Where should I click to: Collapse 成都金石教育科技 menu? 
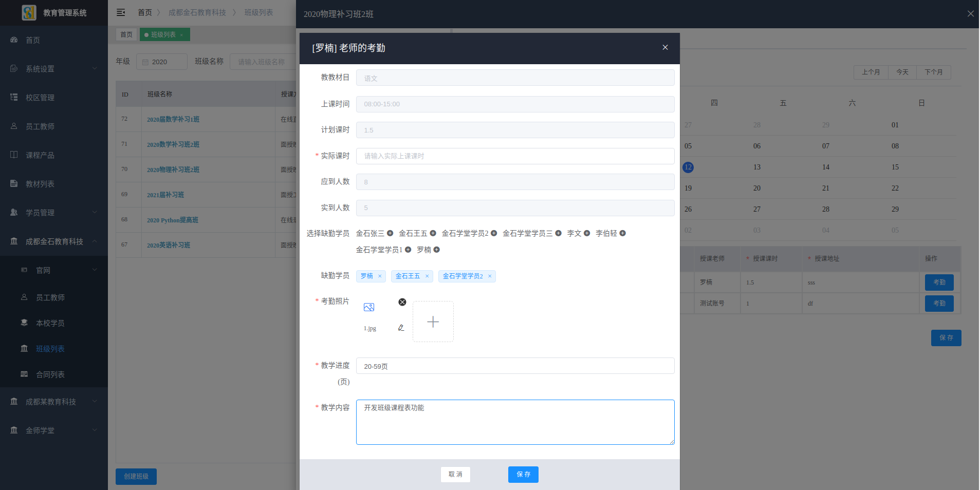pyautogui.click(x=54, y=241)
